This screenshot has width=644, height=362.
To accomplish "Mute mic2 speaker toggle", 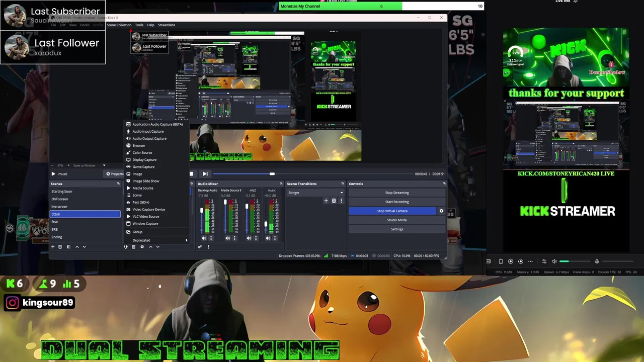I will [x=249, y=238].
